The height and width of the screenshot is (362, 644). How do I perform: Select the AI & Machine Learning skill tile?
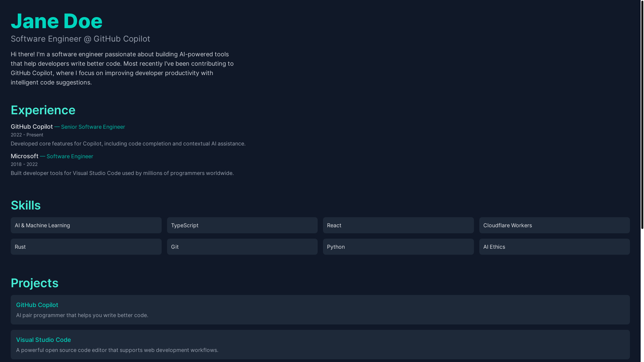86,225
